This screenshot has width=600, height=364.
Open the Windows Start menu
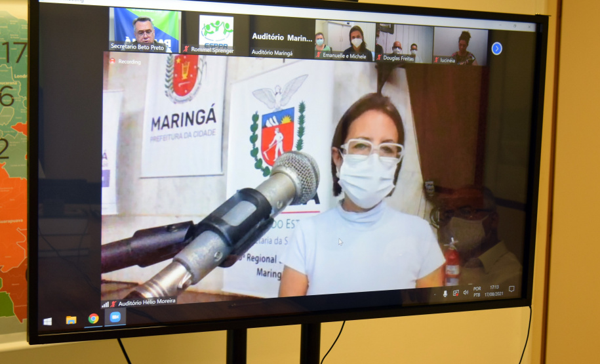point(47,321)
